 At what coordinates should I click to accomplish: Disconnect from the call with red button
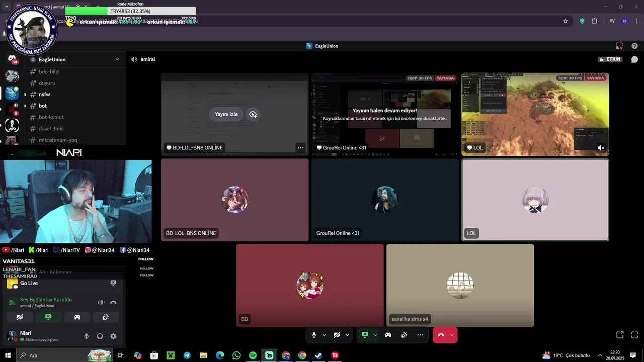tap(441, 335)
